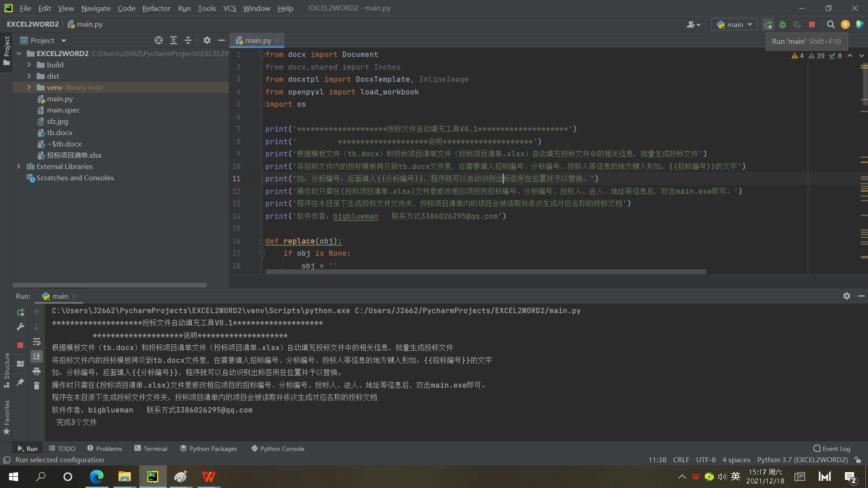Image resolution: width=868 pixels, height=488 pixels.
Task: Open Microsoft Edge from taskbar
Action: [96, 477]
